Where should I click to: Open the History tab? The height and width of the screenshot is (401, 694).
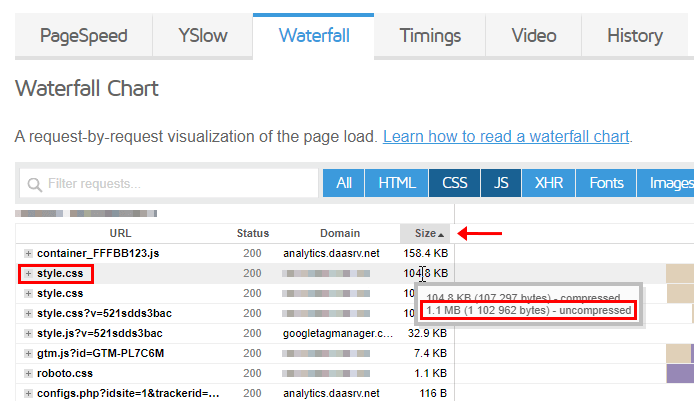click(x=635, y=35)
